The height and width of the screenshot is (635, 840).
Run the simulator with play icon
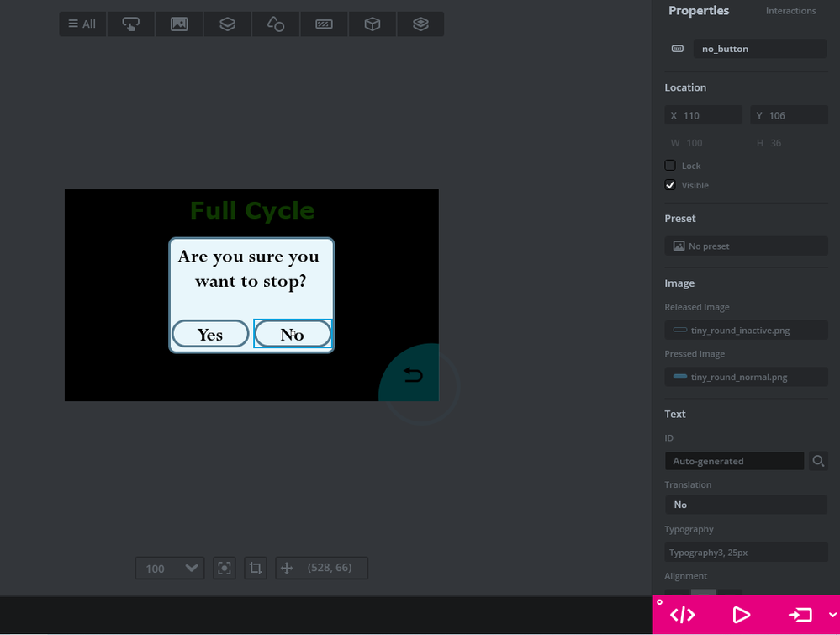(x=741, y=615)
